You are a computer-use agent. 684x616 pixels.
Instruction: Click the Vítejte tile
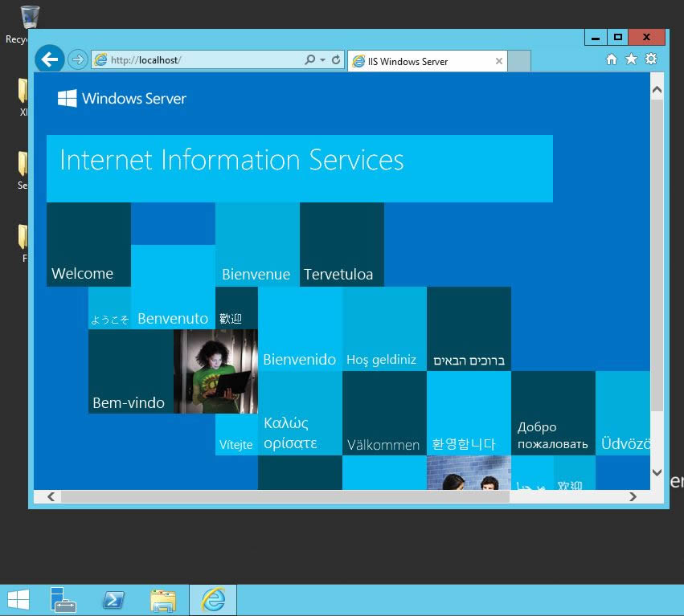236,434
